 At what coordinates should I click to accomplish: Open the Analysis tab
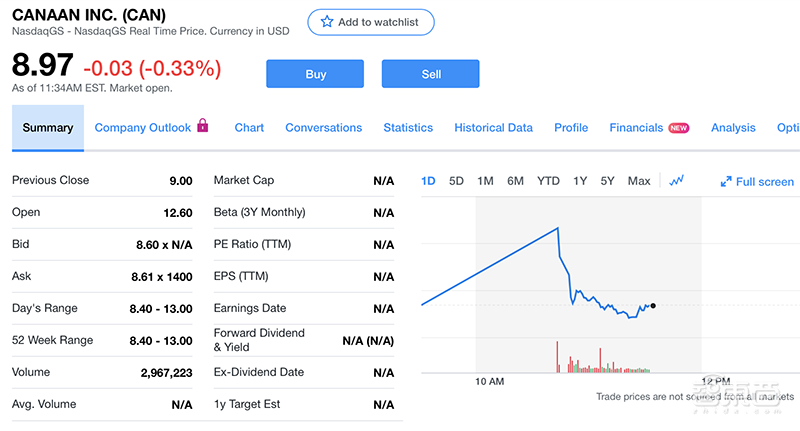tap(733, 128)
